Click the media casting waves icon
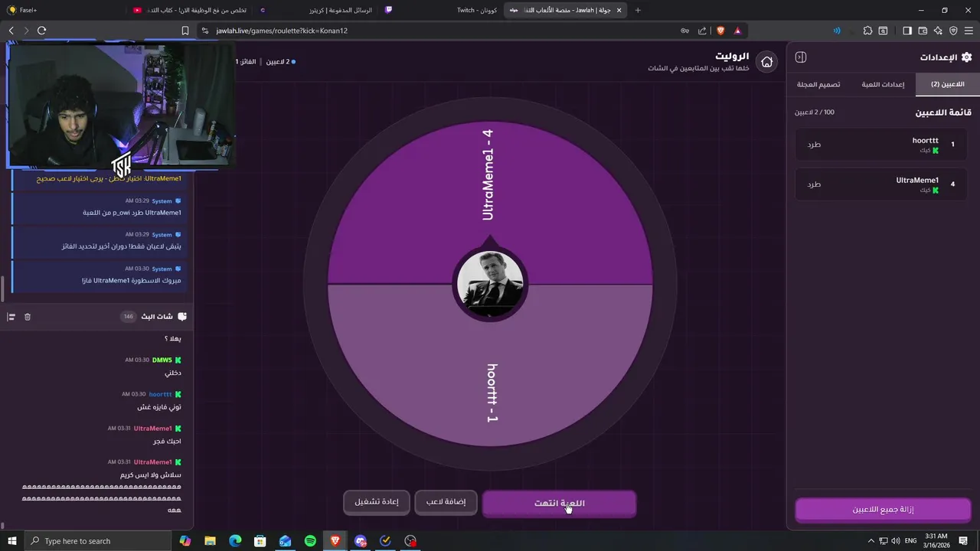Image resolution: width=980 pixels, height=551 pixels. (837, 31)
